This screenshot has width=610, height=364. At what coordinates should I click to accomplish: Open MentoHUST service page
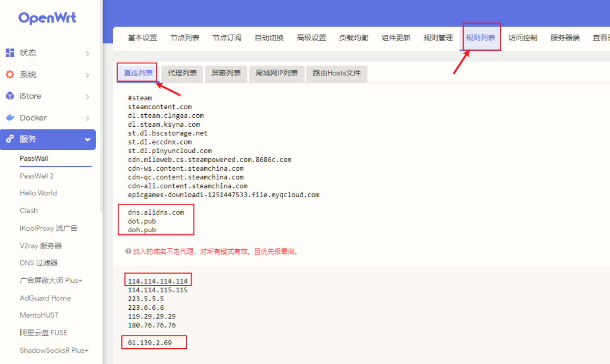coord(39,315)
